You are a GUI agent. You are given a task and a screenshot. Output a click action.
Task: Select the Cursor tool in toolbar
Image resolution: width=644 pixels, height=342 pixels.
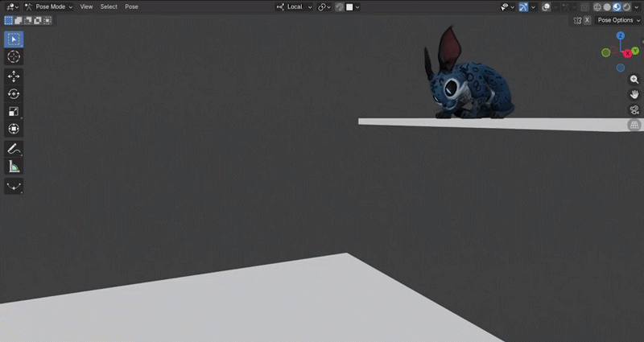pyautogui.click(x=14, y=57)
